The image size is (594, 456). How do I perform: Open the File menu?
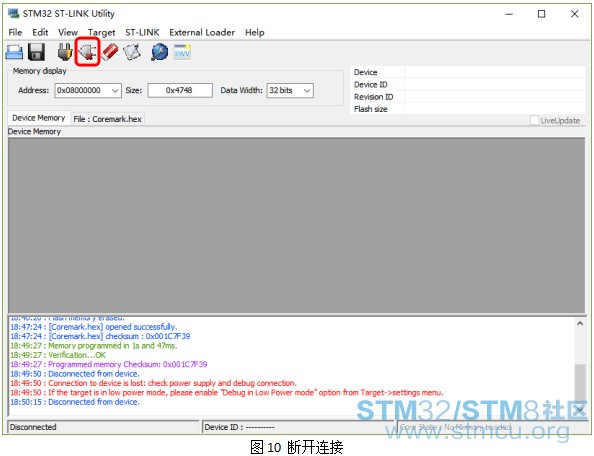(15, 33)
